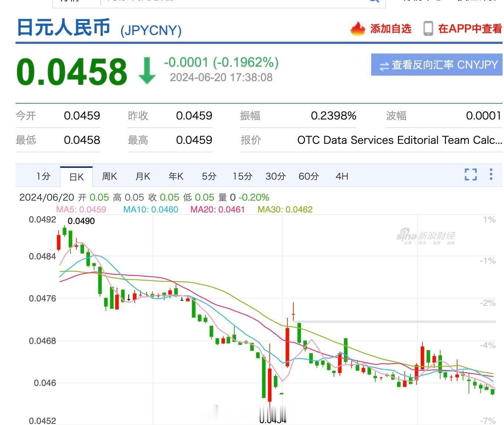The height and width of the screenshot is (425, 504).
Task: Click the current price 0.0458
Action: click(x=72, y=71)
